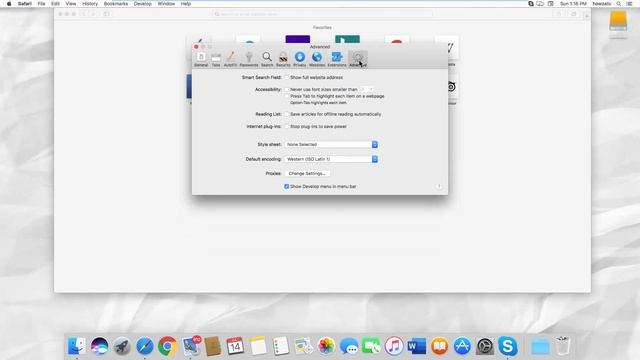Open the Apple menu

[x=9, y=4]
